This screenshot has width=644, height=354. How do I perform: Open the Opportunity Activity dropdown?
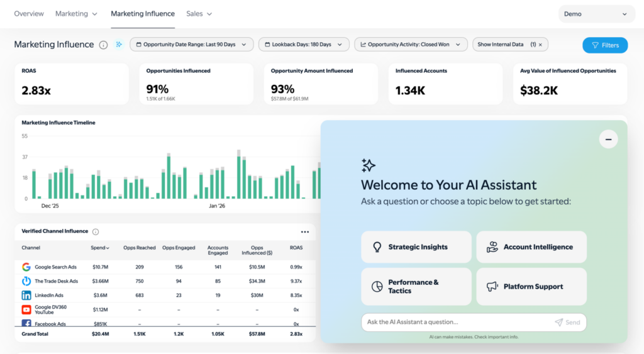point(411,45)
